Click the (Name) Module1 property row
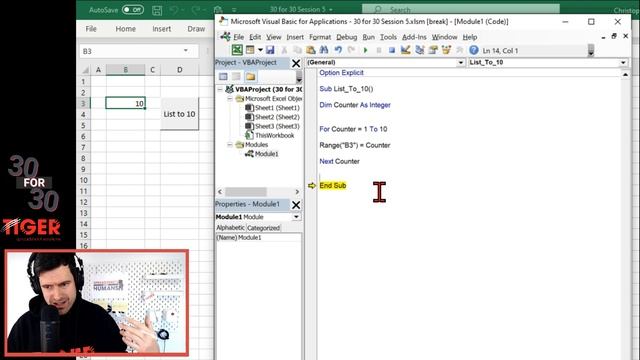The width and height of the screenshot is (640, 360). 258,238
